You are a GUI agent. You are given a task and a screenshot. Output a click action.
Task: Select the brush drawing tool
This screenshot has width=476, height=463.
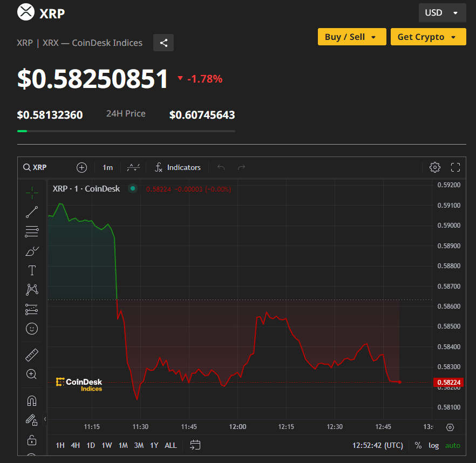tap(32, 251)
